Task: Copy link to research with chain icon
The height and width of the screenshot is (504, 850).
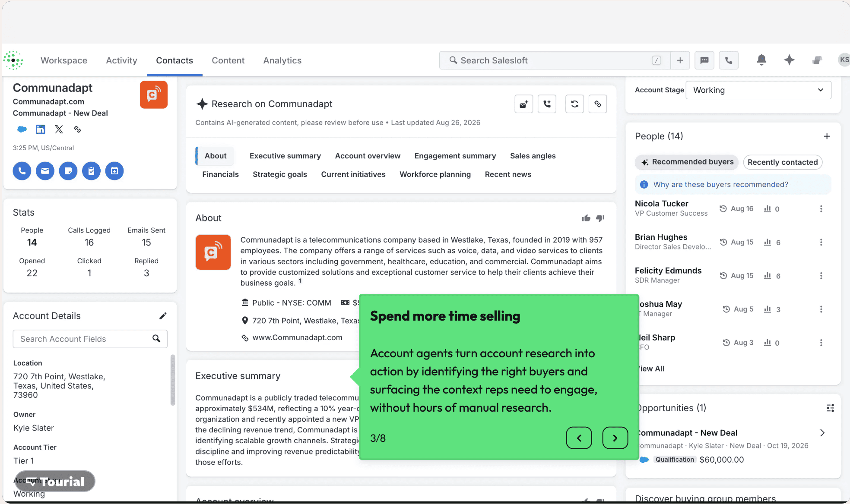Action: (598, 104)
